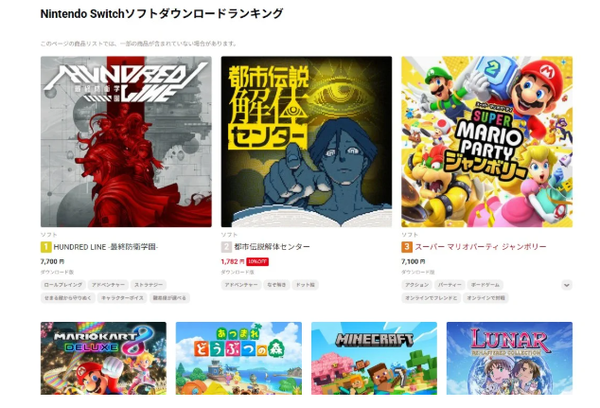The height and width of the screenshot is (408, 600).
Task: Expand tags for Super Mario Party Jamboree
Action: click(x=567, y=285)
